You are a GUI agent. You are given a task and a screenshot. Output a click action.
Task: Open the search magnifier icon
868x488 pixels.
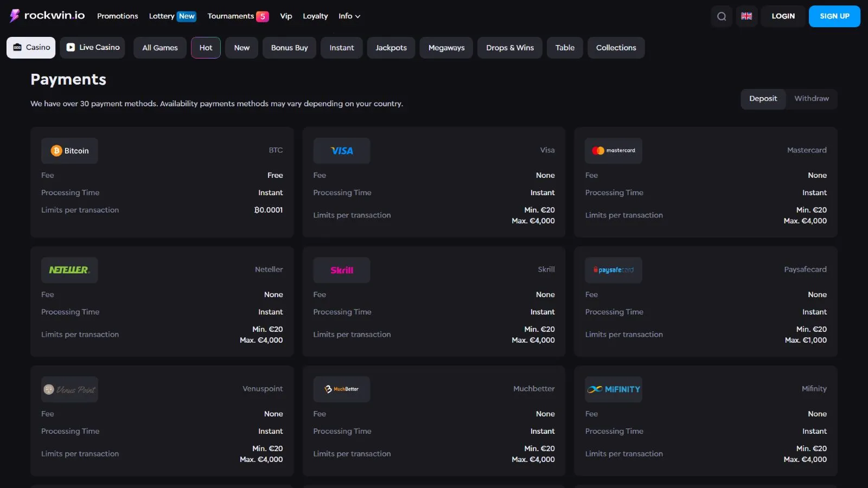tap(722, 16)
